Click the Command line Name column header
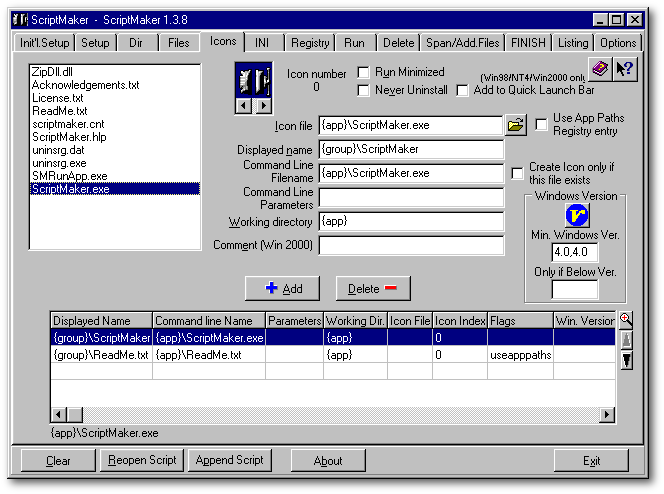This screenshot has width=664, height=494. (x=209, y=321)
